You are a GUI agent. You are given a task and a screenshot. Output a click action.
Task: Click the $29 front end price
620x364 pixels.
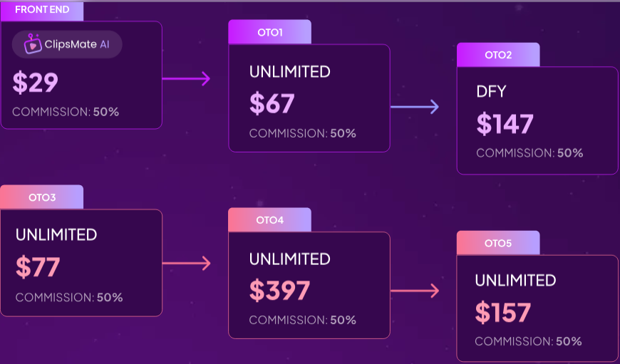(x=35, y=83)
